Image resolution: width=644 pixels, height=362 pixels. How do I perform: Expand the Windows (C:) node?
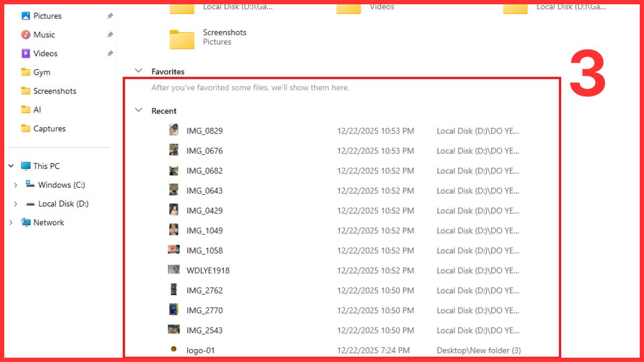coord(16,185)
